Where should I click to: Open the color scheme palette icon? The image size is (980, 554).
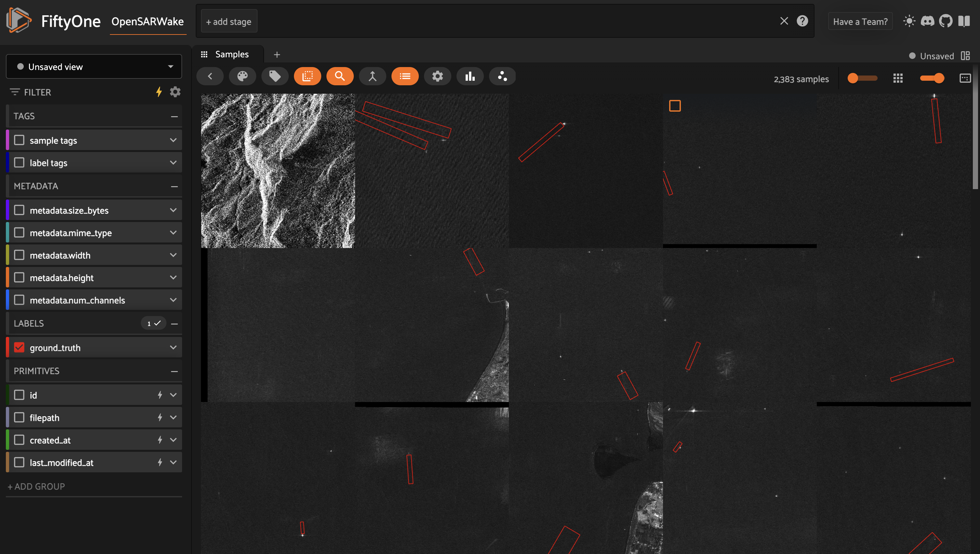coord(242,76)
